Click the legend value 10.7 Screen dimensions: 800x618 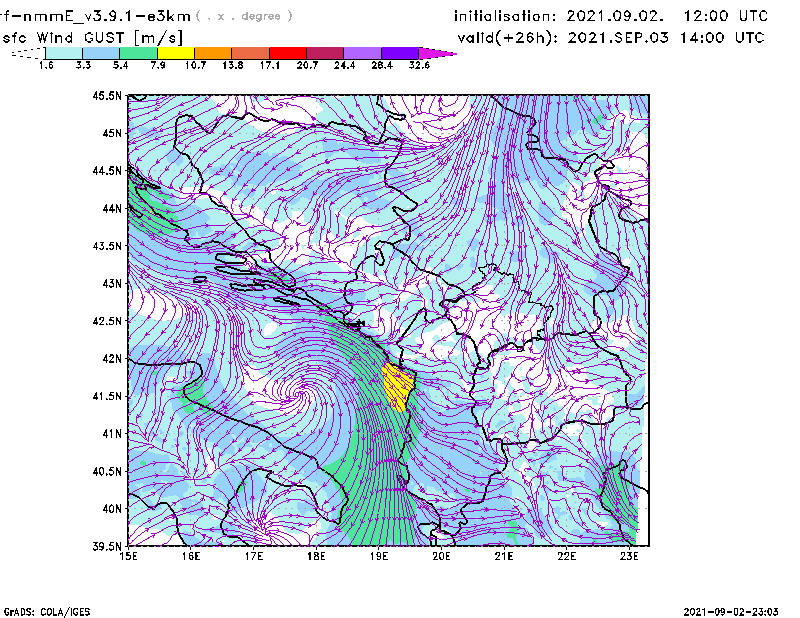click(195, 65)
